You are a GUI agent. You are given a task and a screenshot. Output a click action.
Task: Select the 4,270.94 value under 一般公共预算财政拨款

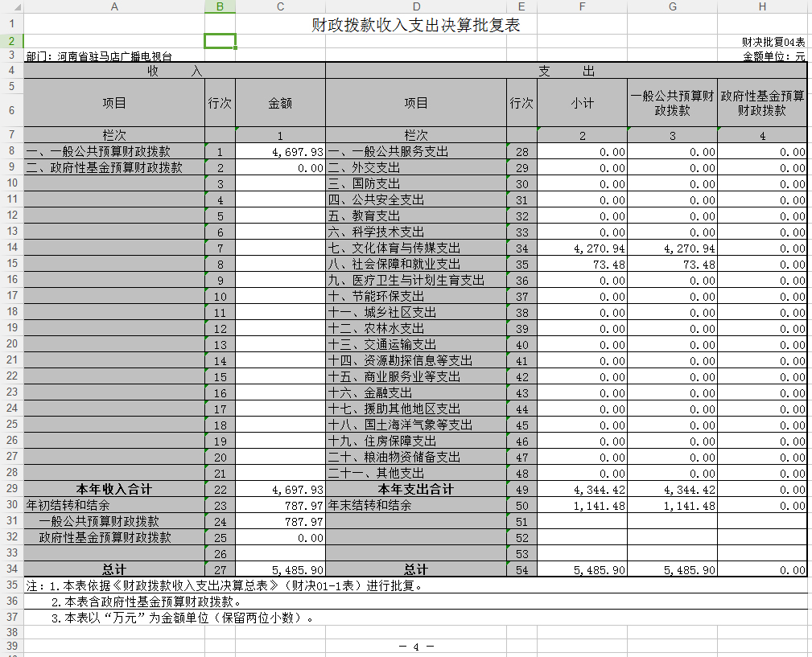click(x=672, y=248)
